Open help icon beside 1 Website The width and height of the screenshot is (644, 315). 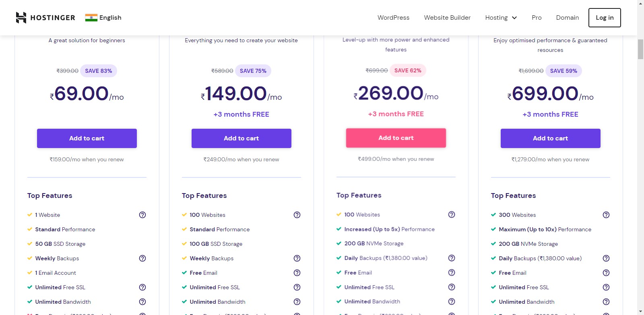point(142,215)
